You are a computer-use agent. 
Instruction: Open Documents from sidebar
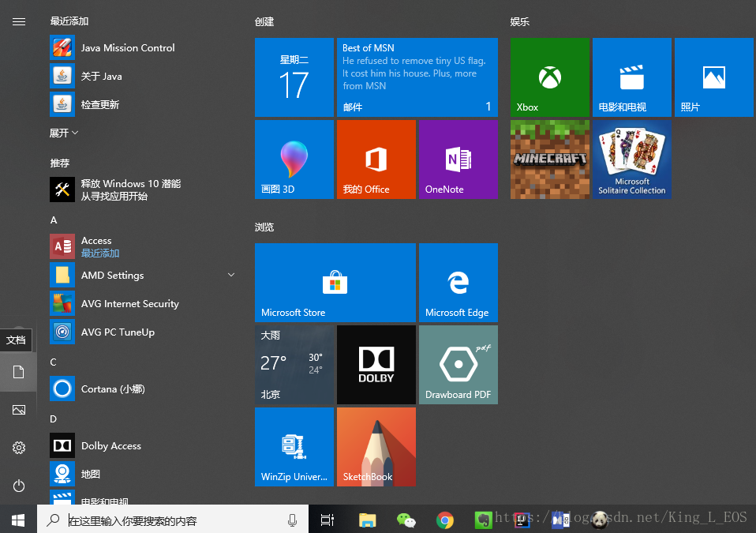coord(18,372)
